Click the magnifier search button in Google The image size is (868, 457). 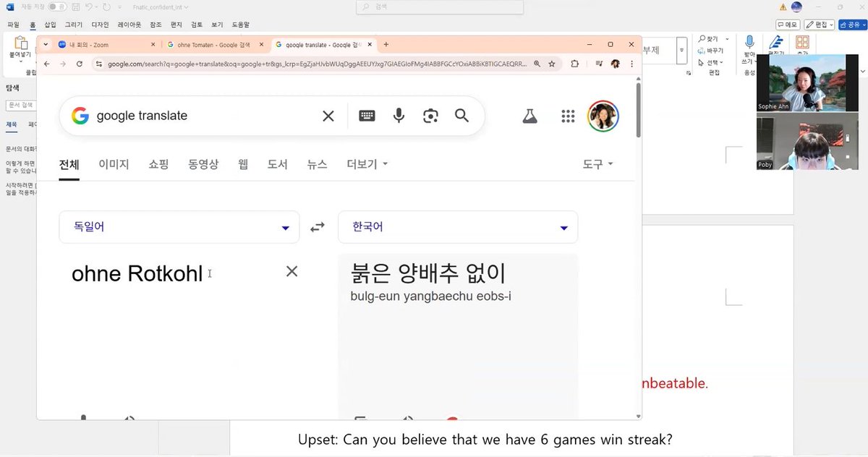click(x=462, y=116)
